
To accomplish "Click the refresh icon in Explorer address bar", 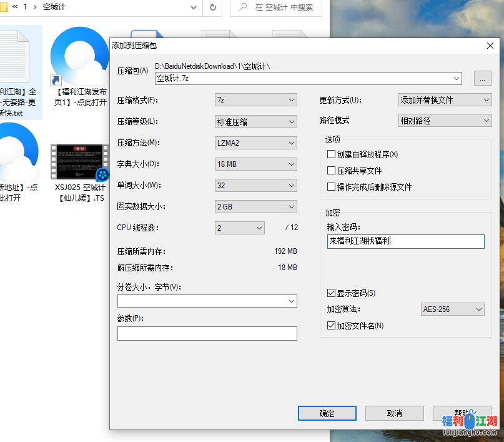I will pos(213,8).
